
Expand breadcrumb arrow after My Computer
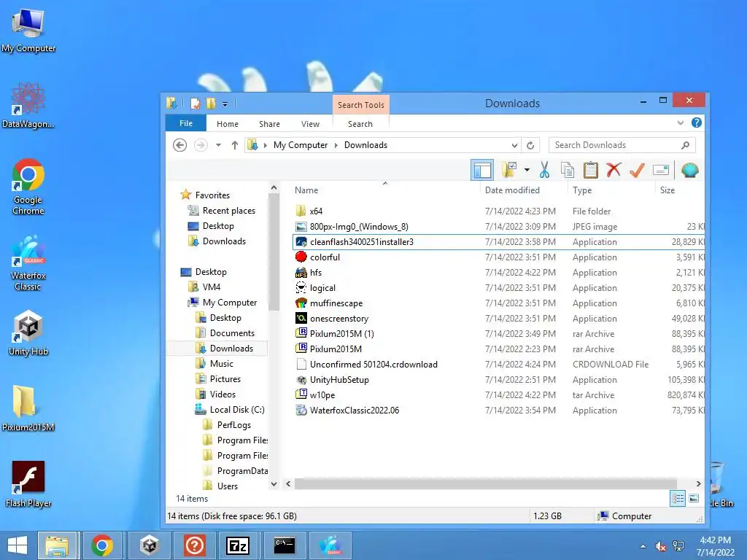[x=336, y=145]
